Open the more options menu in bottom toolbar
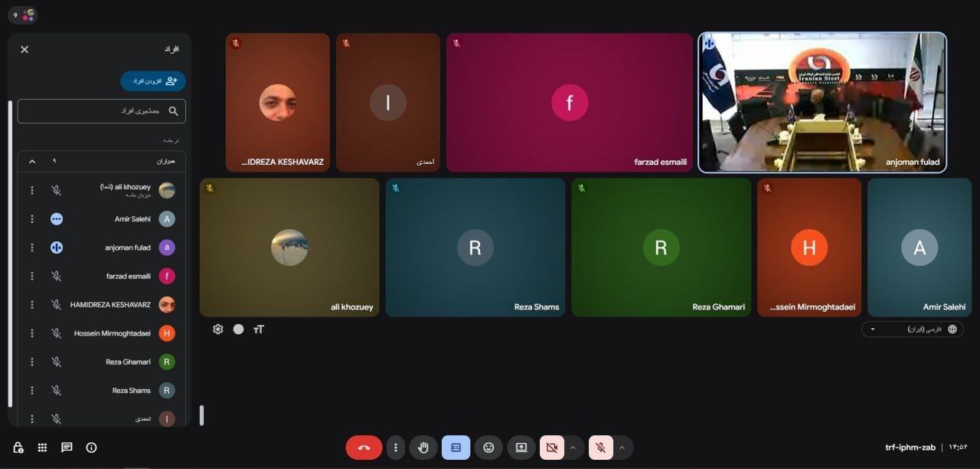 point(395,448)
